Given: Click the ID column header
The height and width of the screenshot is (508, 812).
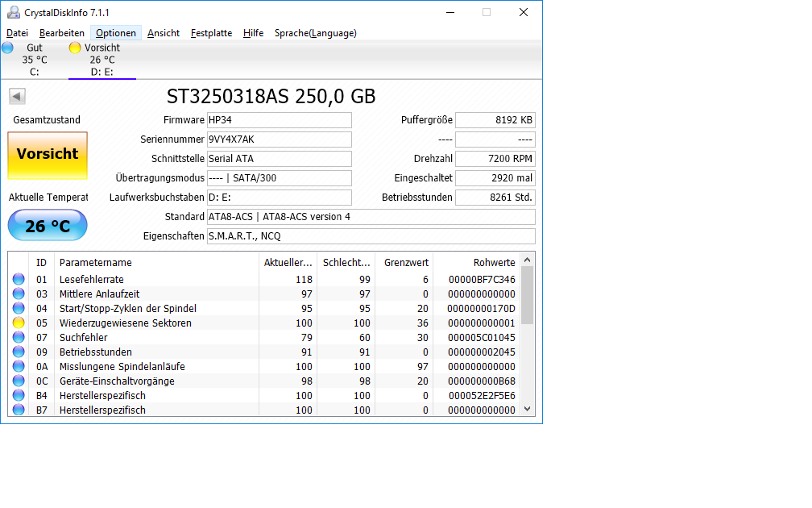Looking at the screenshot, I should (x=41, y=263).
